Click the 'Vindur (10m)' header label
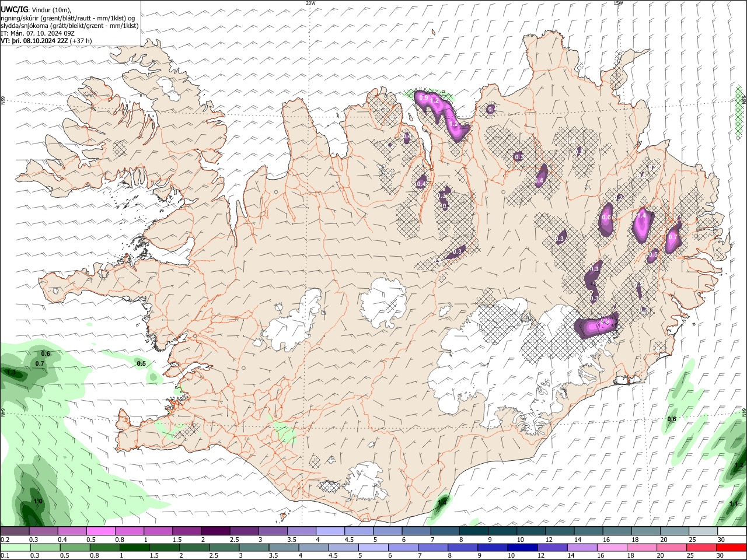 [x=51, y=10]
